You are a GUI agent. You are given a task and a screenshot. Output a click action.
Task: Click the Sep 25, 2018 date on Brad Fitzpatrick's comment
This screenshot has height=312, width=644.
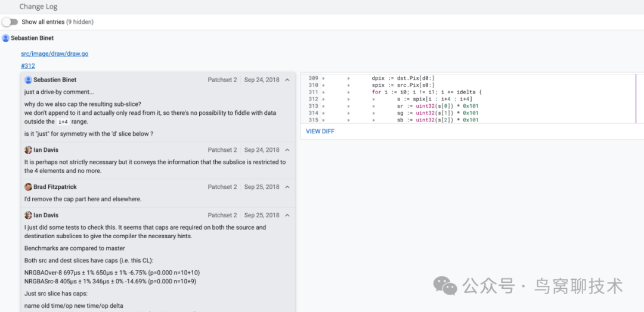262,187
